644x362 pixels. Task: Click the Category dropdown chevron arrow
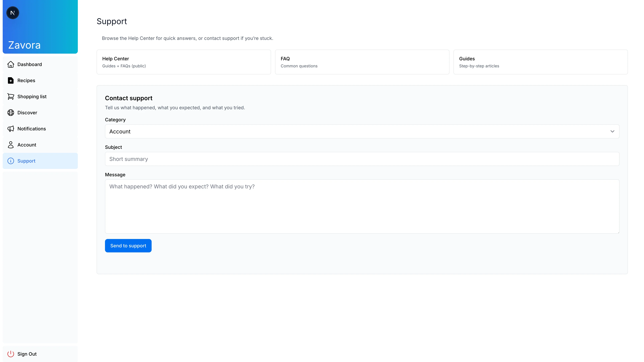[x=612, y=131]
